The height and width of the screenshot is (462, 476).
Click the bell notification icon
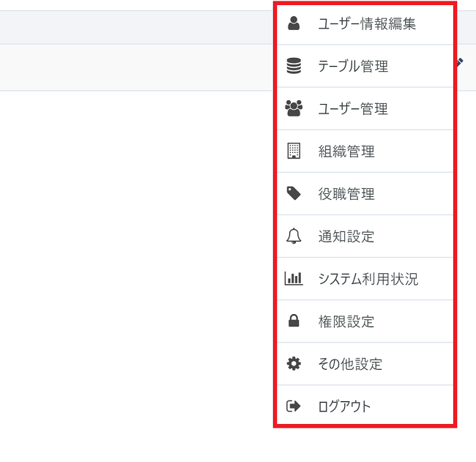coord(294,236)
